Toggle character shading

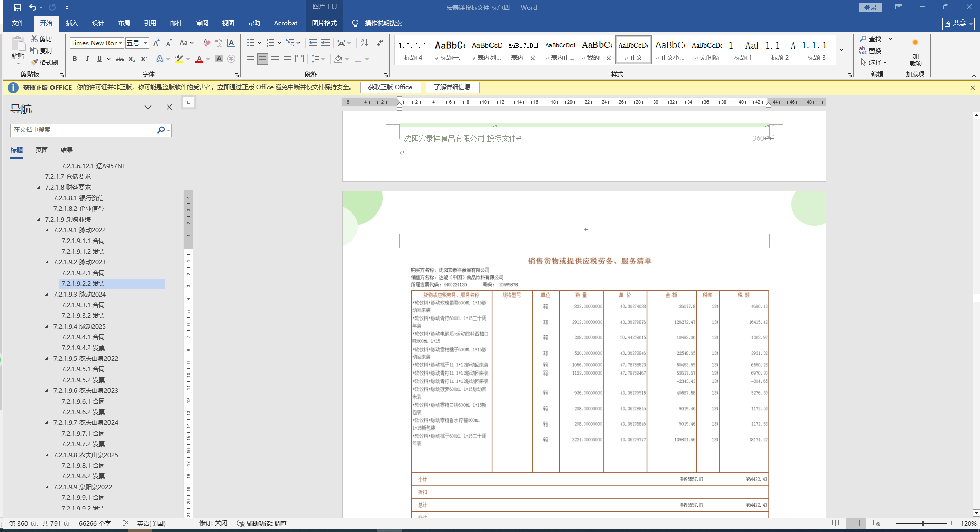pyautogui.click(x=219, y=59)
